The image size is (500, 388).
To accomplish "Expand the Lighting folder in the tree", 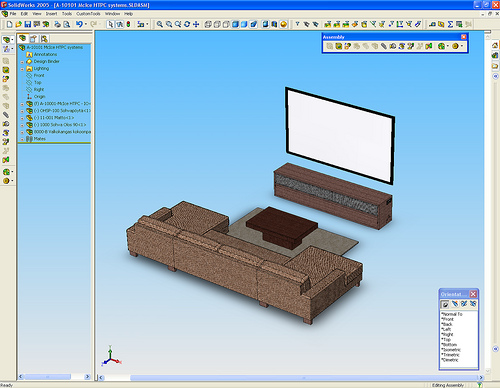I will point(22,69).
